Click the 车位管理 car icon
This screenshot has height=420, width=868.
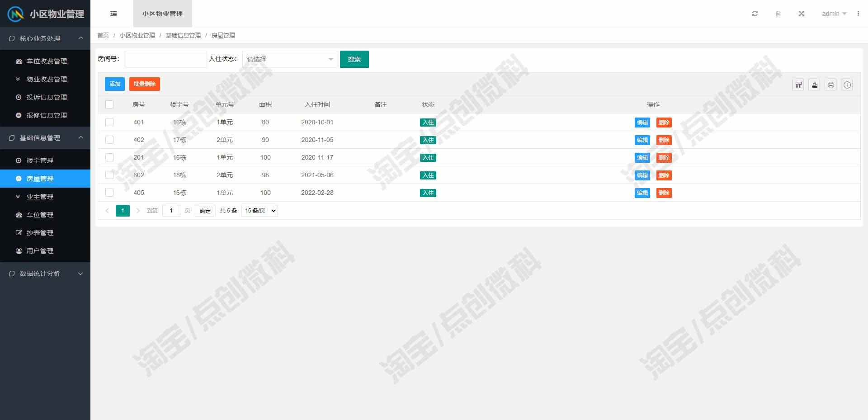point(19,215)
